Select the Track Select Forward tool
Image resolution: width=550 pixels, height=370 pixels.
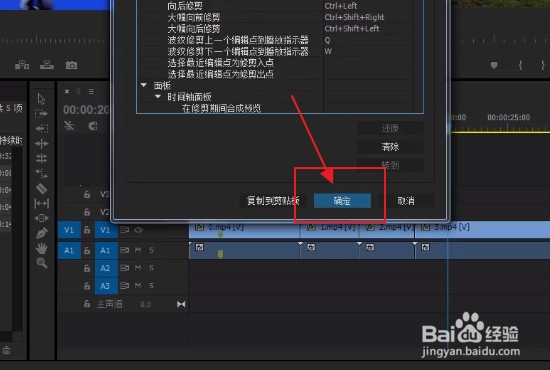(x=41, y=114)
